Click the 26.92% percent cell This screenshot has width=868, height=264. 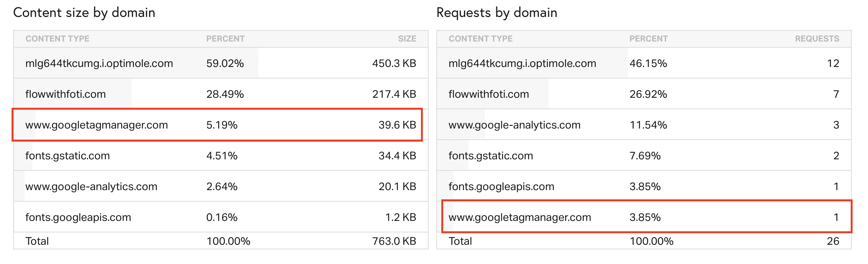(x=648, y=94)
